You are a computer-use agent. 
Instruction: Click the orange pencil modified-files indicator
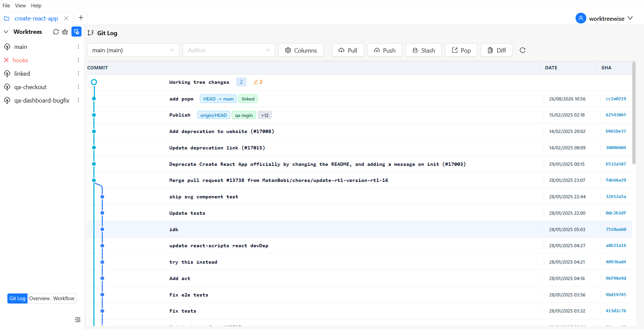click(258, 82)
